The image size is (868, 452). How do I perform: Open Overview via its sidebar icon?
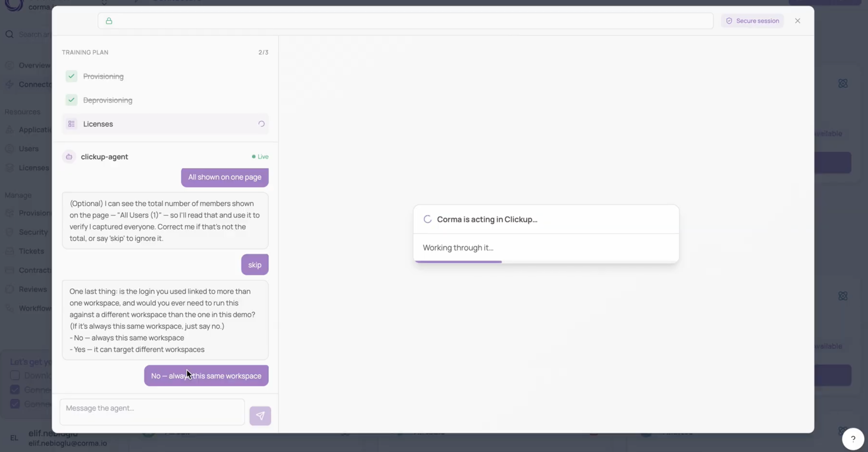(x=10, y=65)
